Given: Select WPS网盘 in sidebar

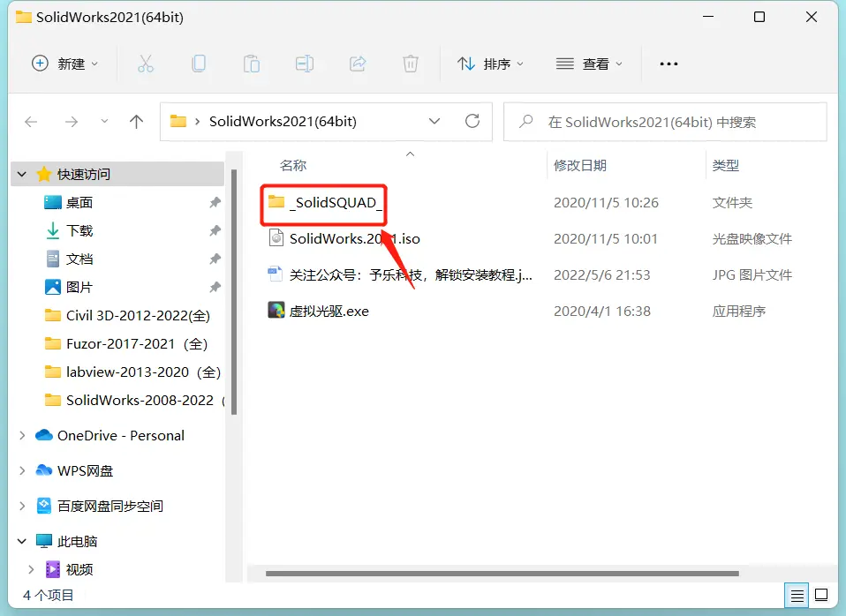Looking at the screenshot, I should point(74,470).
